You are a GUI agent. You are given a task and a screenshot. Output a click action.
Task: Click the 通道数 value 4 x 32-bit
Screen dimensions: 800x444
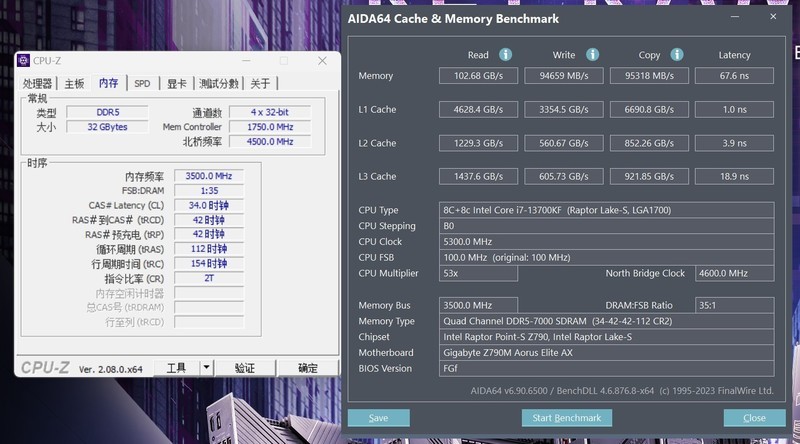click(x=270, y=112)
